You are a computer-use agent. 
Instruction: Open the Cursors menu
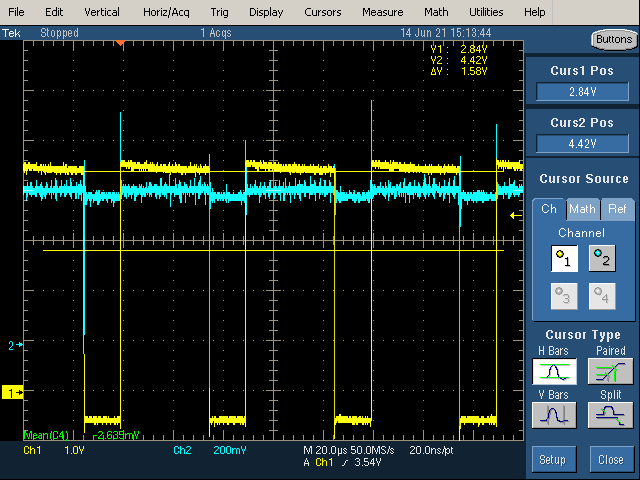322,12
